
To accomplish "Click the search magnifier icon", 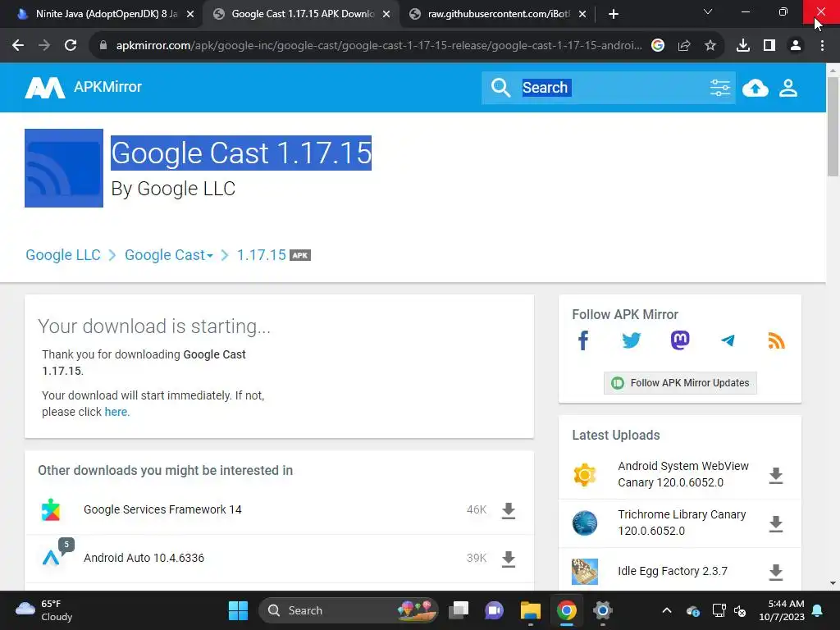I will click(x=500, y=87).
